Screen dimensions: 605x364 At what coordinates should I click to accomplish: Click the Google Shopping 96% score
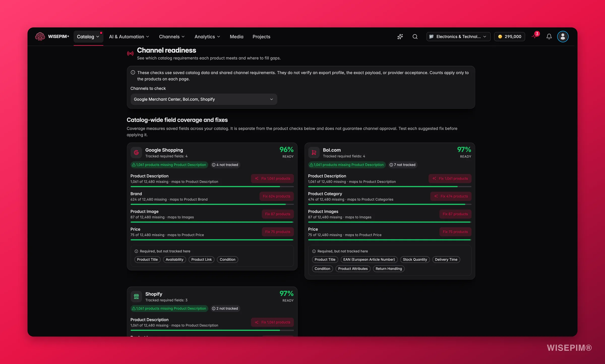click(286, 150)
